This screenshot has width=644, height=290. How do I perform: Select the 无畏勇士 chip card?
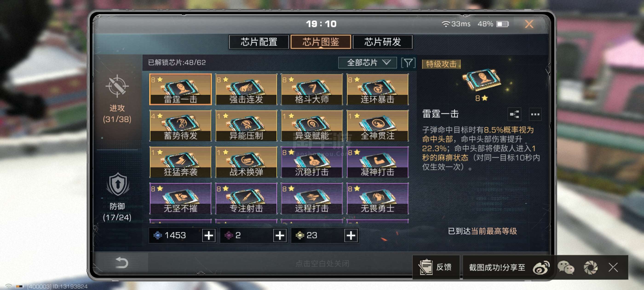(x=377, y=198)
